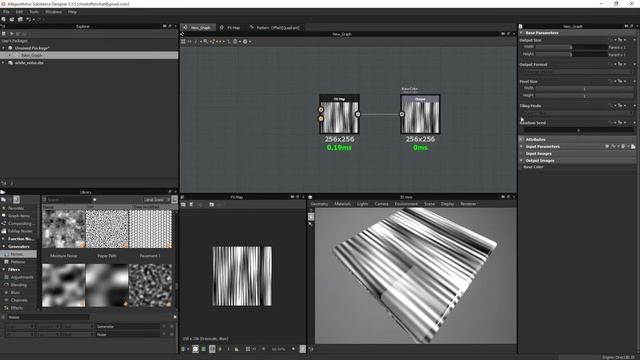The width and height of the screenshot is (640, 360).
Task: Collapse the Unsaved Package tree node
Action: 4,48
